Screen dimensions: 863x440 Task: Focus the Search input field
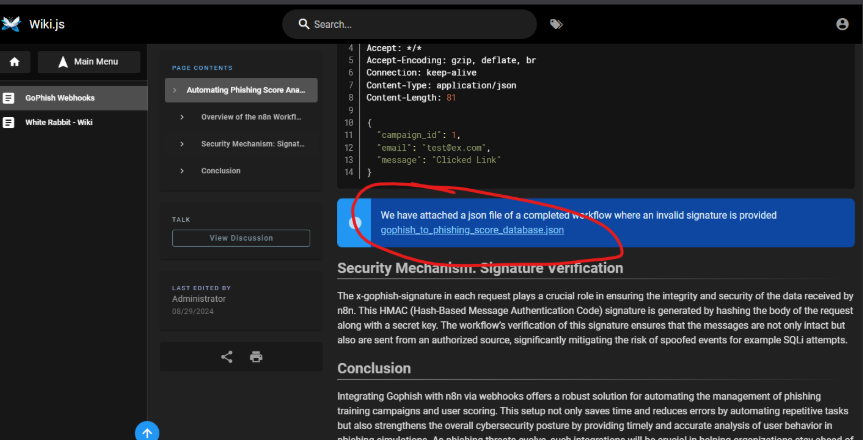[409, 24]
